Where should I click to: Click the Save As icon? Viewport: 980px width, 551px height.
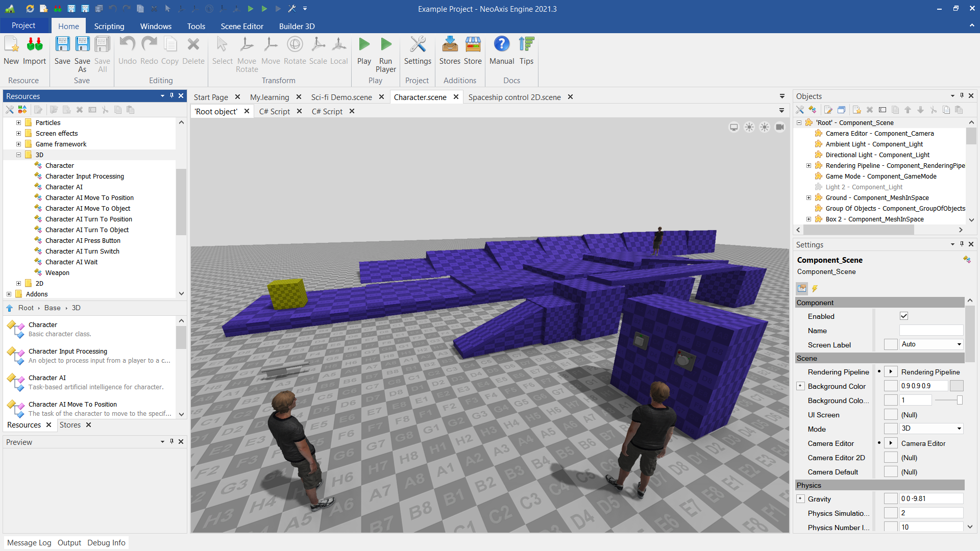coord(82,45)
